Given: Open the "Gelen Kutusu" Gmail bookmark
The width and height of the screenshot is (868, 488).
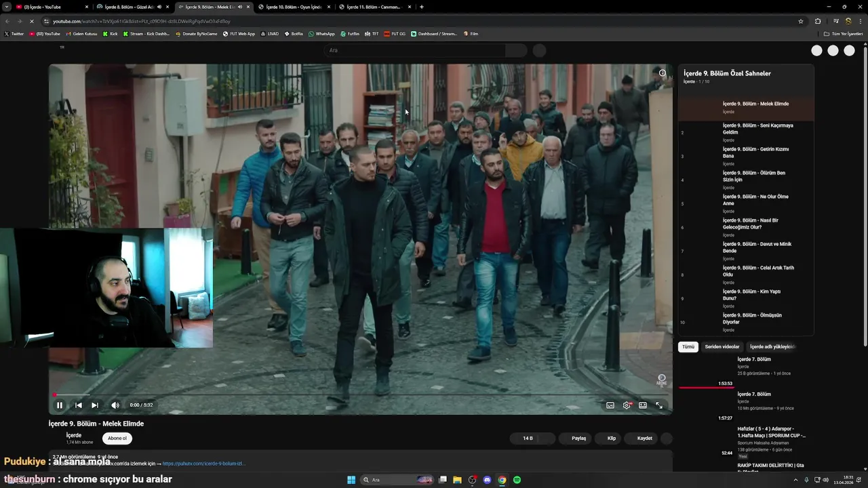Looking at the screenshot, I should click(x=81, y=33).
